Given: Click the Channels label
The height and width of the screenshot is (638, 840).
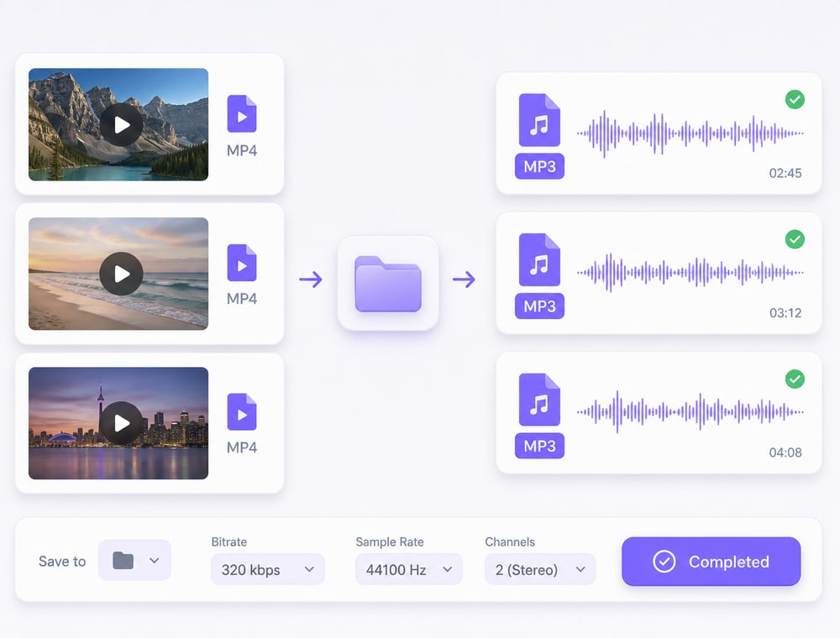Looking at the screenshot, I should (x=510, y=541).
